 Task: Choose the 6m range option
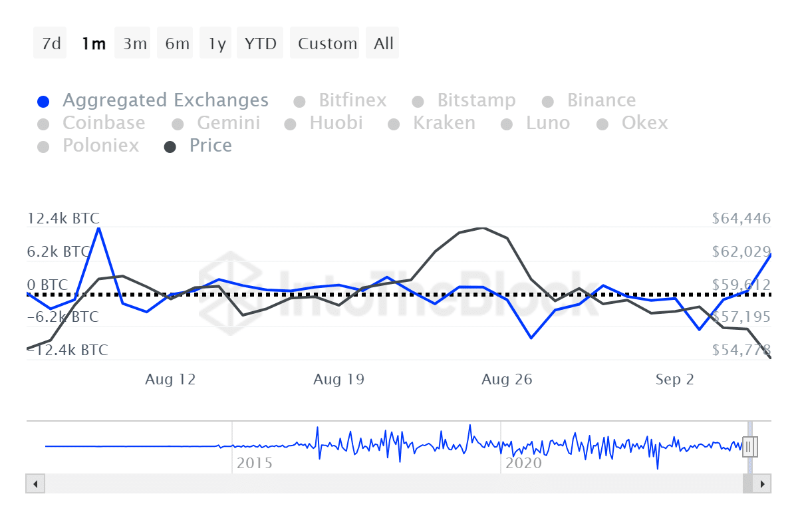pyautogui.click(x=177, y=44)
